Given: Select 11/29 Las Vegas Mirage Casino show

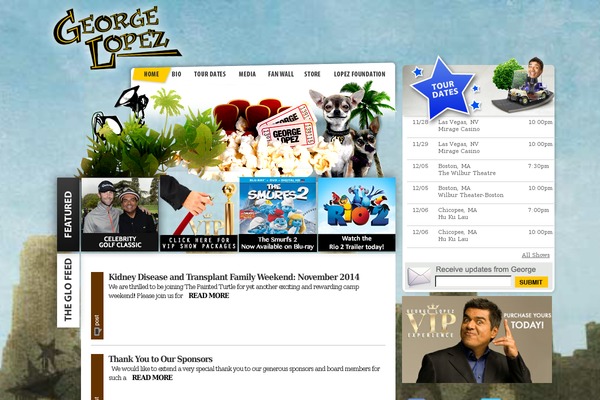Looking at the screenshot, I should [x=481, y=148].
